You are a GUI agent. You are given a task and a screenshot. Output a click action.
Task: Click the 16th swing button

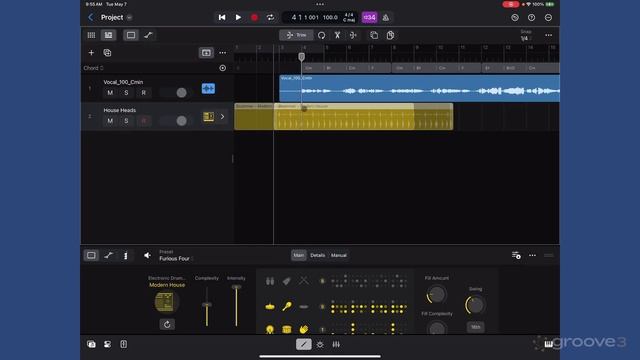476,327
